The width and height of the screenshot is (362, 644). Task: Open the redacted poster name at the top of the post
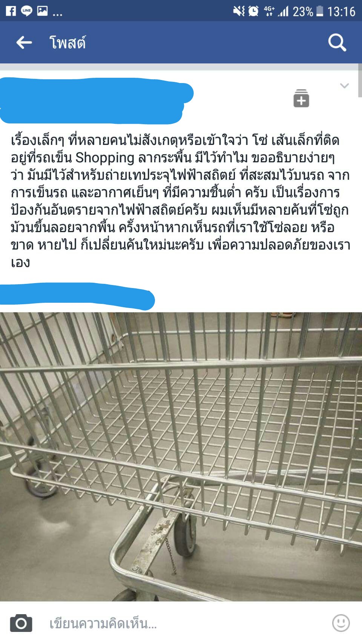coord(96,101)
